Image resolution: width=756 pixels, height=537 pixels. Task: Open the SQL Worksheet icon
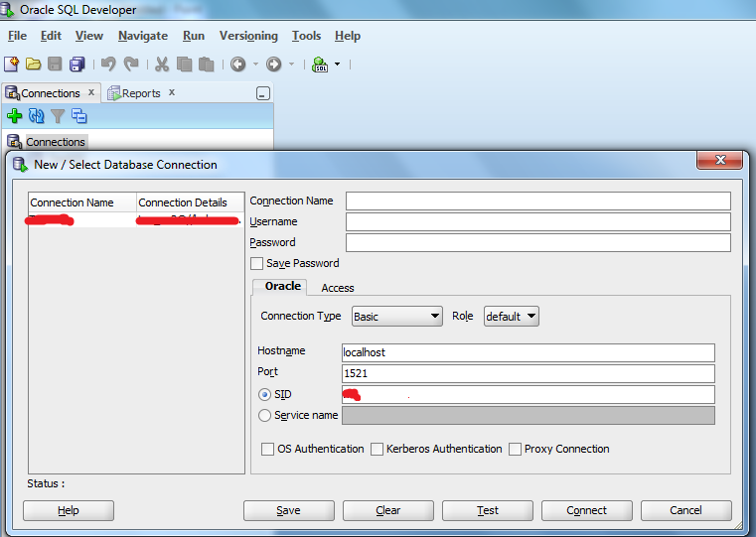tap(320, 65)
